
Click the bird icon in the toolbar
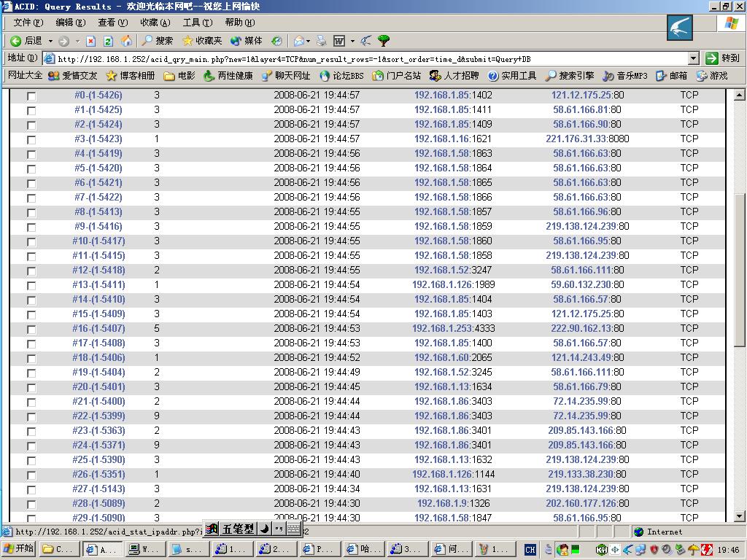pyautogui.click(x=366, y=42)
